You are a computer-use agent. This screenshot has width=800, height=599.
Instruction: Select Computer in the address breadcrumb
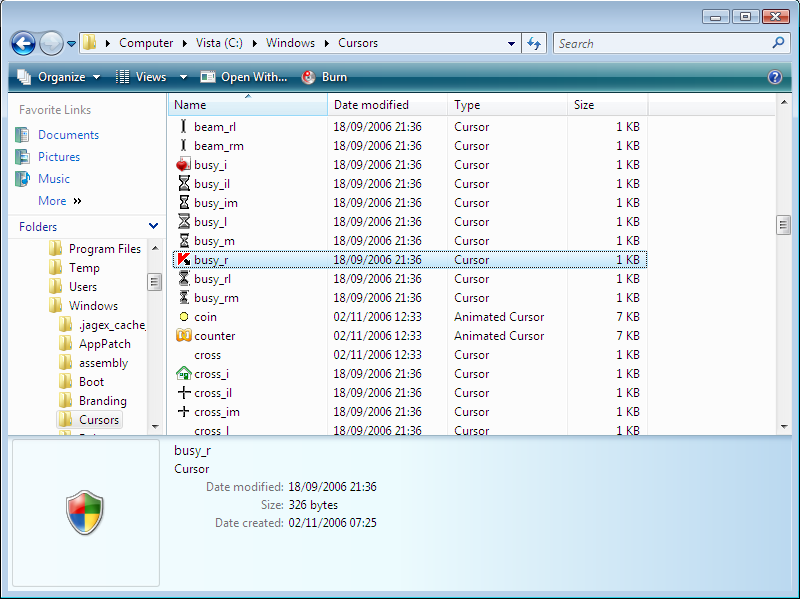pyautogui.click(x=146, y=43)
